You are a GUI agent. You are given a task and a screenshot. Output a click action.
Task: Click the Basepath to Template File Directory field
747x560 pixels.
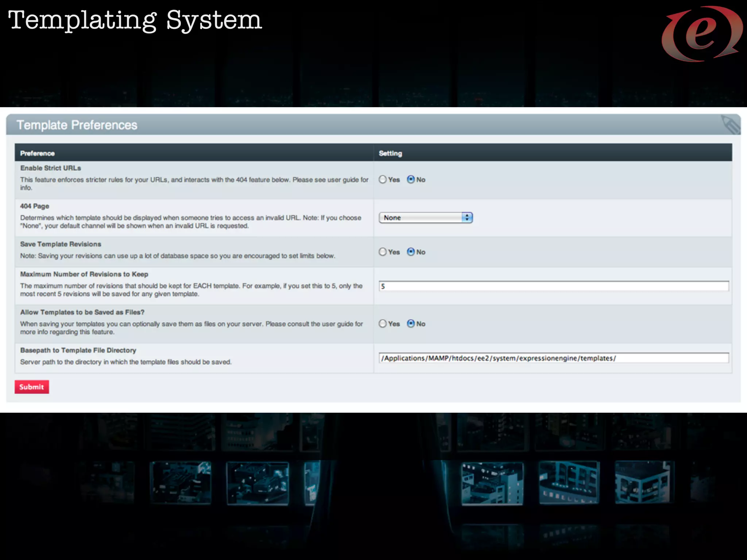point(554,358)
